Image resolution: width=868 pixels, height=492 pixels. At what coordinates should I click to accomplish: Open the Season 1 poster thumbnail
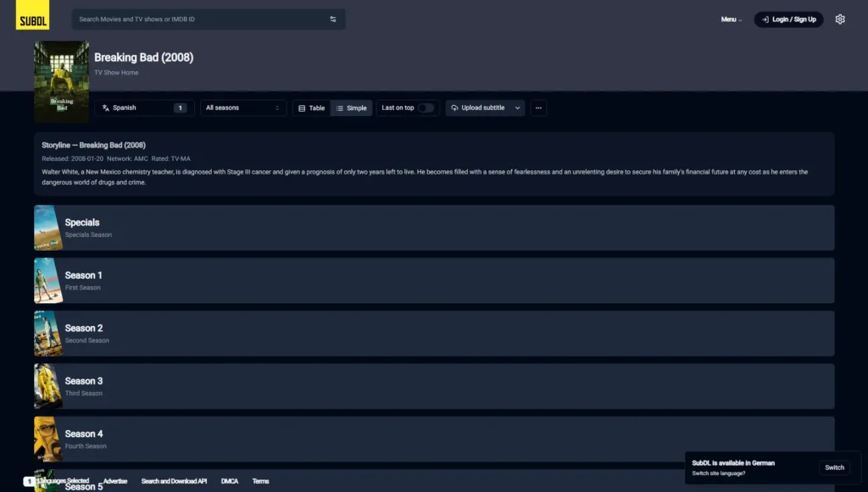[48, 280]
